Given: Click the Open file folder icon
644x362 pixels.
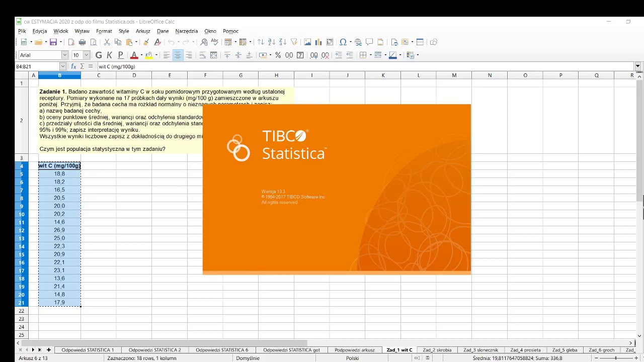Looking at the screenshot, I should coord(38,42).
